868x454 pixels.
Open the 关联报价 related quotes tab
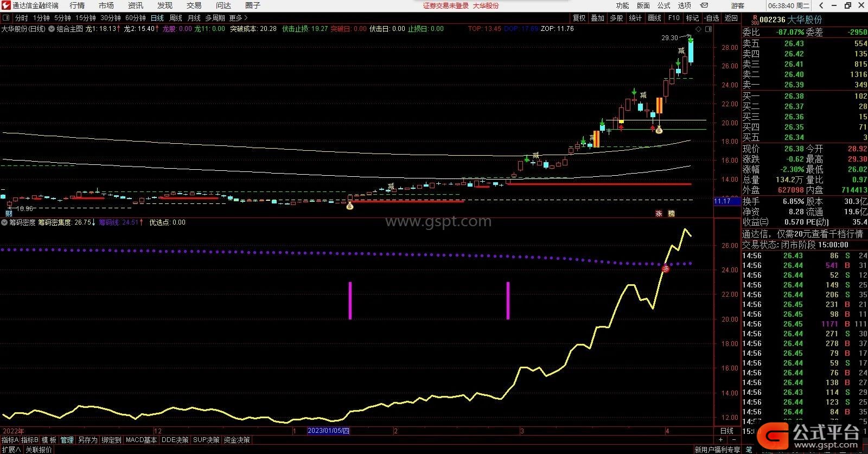[x=39, y=450]
